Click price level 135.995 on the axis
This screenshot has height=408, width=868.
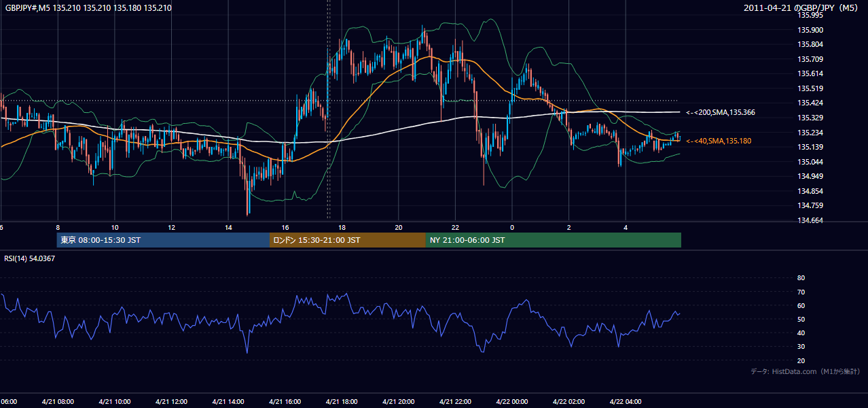click(810, 15)
